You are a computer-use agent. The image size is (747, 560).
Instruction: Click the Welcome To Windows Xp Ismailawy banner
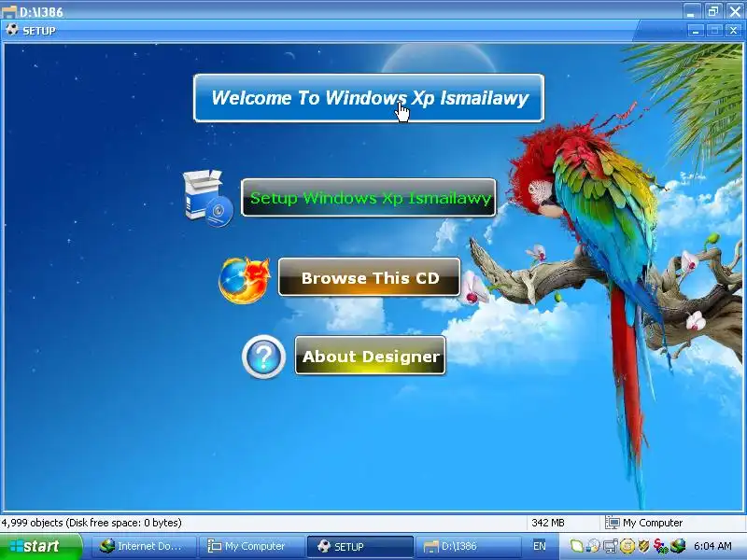369,98
